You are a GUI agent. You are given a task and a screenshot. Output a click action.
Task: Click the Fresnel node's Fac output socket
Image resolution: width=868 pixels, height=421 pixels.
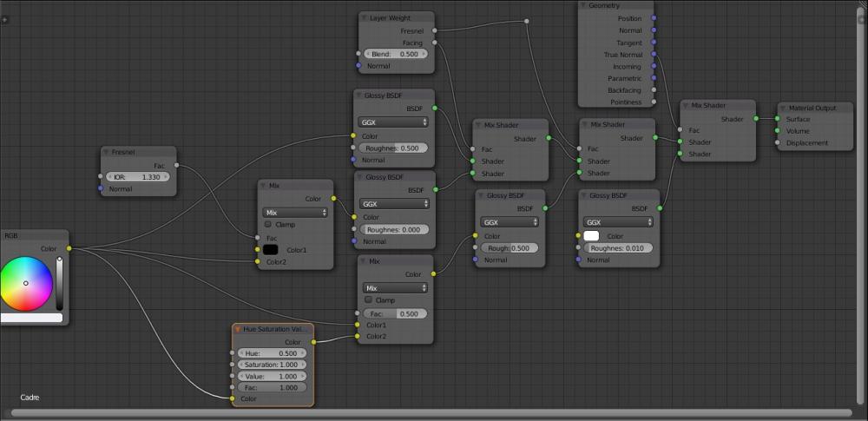tap(177, 165)
